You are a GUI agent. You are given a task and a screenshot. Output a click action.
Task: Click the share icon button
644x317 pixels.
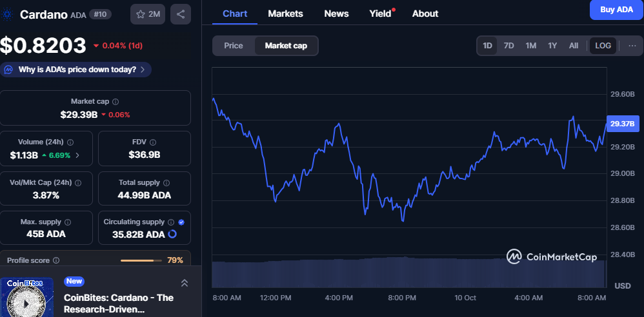click(x=181, y=14)
